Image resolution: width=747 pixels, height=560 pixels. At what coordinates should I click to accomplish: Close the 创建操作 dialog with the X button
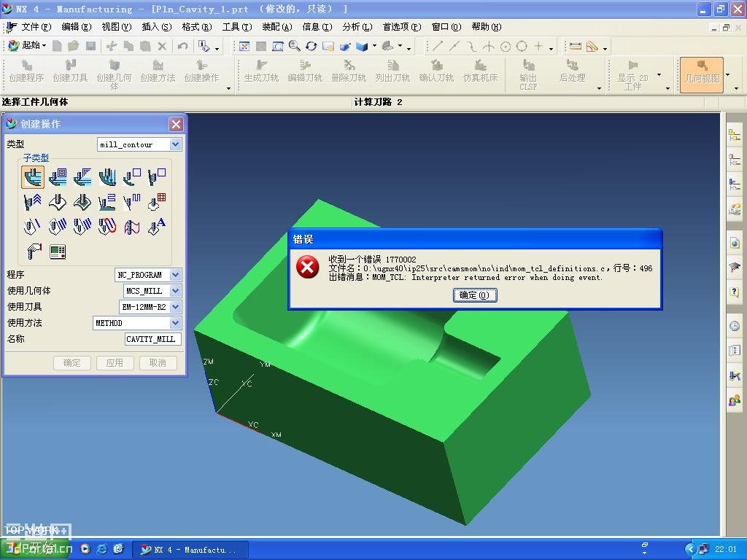[176, 124]
